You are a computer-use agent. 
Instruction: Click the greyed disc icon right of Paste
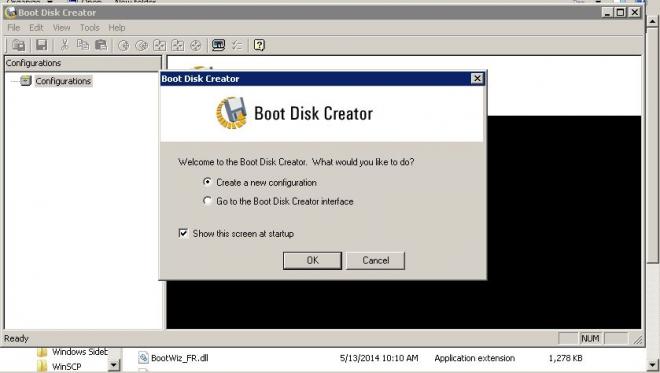point(123,45)
